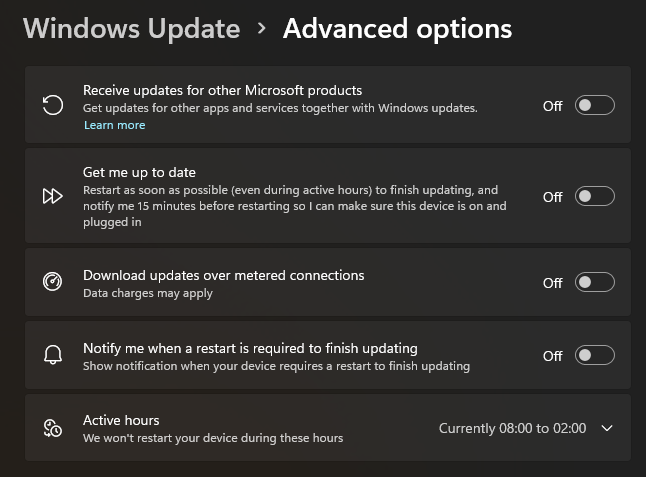The width and height of the screenshot is (646, 477).
Task: Go back to Windows Update breadcrumb
Action: (x=131, y=28)
